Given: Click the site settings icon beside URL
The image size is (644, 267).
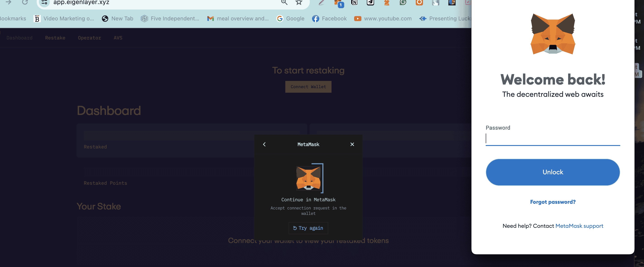Looking at the screenshot, I should tap(45, 2).
